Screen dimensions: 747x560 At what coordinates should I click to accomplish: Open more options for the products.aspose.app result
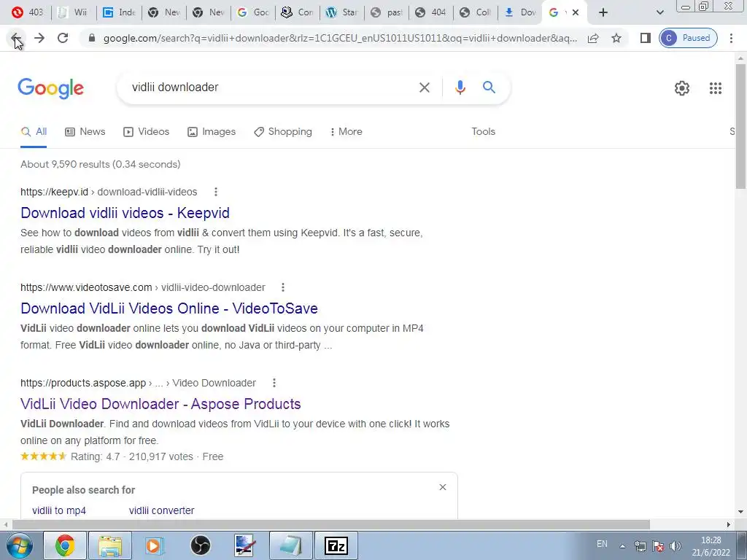[274, 383]
